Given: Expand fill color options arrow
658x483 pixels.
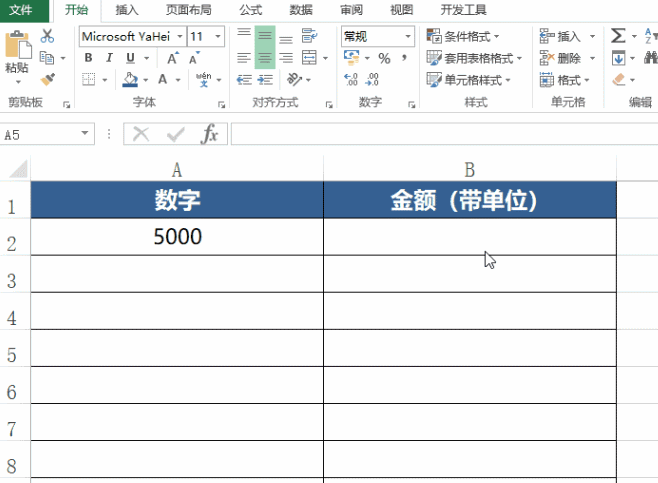Looking at the screenshot, I should (145, 80).
